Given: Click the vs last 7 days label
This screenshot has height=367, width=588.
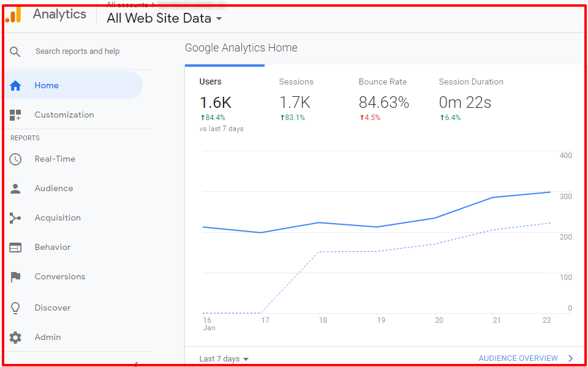Looking at the screenshot, I should click(221, 129).
